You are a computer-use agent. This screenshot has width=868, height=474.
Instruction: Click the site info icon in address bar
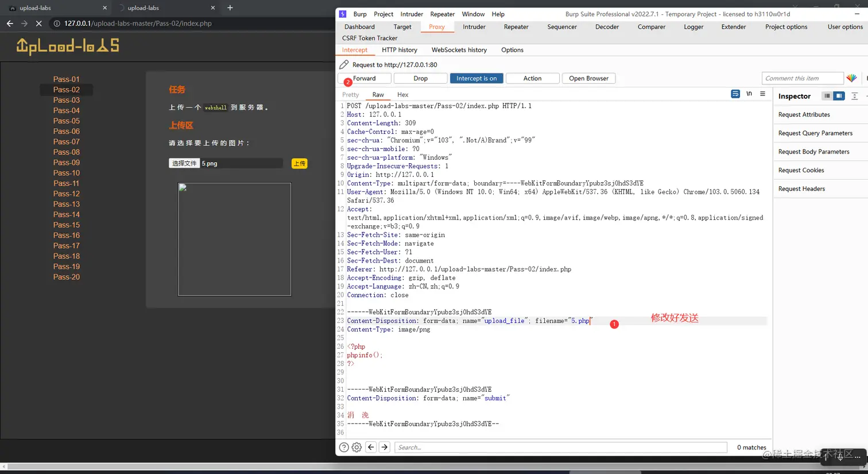(57, 24)
